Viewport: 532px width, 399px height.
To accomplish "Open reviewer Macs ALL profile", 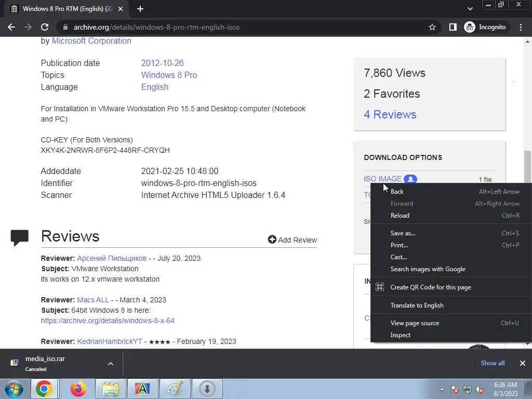I will coord(93,300).
